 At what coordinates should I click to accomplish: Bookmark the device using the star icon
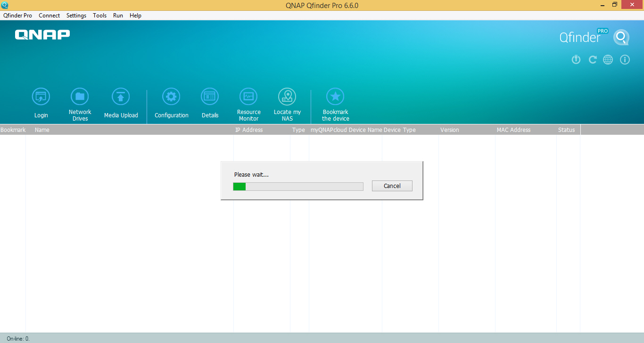(x=335, y=96)
